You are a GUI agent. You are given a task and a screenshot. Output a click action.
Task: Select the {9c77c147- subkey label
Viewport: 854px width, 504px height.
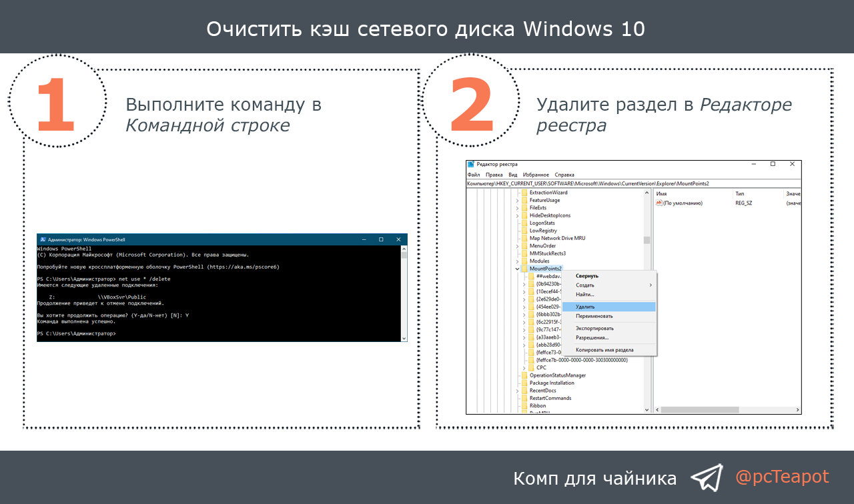click(548, 329)
